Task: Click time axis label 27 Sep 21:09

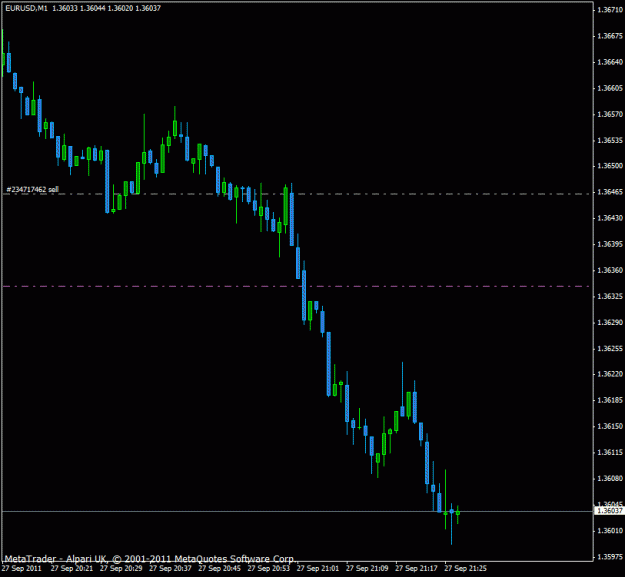Action: pyautogui.click(x=367, y=568)
